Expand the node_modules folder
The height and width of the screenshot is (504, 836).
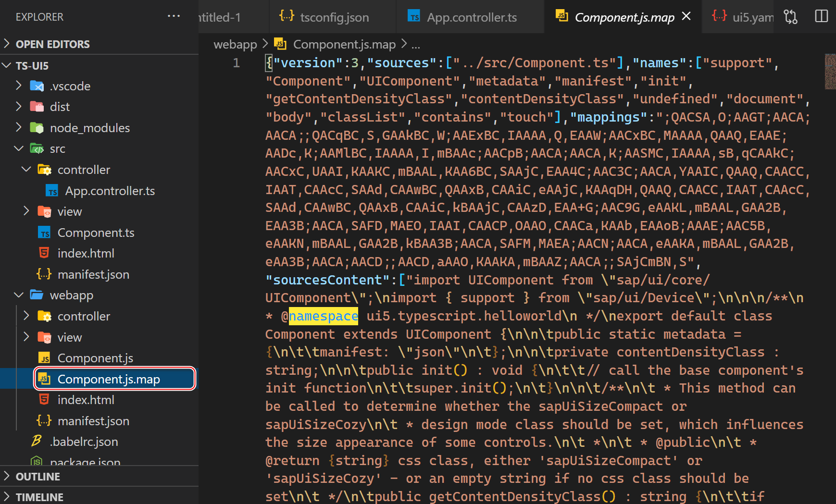tap(99, 128)
